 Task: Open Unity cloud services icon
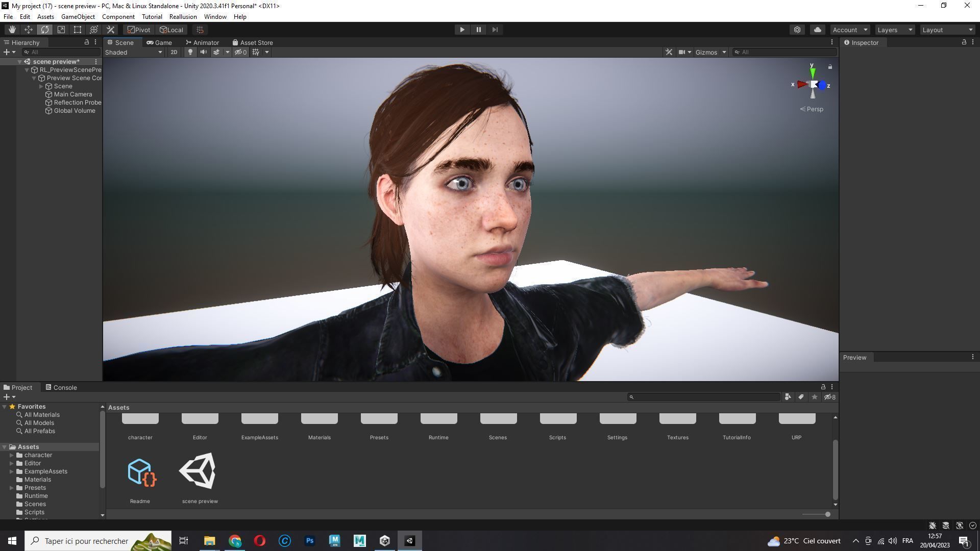point(818,30)
